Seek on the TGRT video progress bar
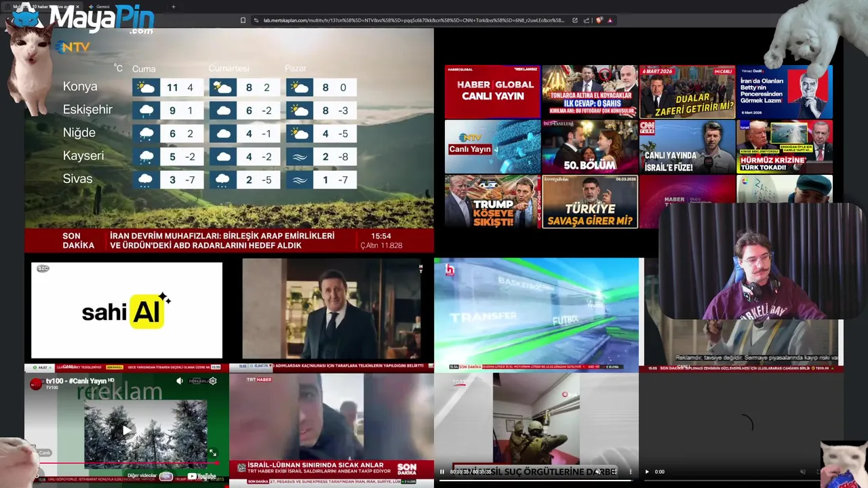The width and height of the screenshot is (868, 488). [536, 480]
